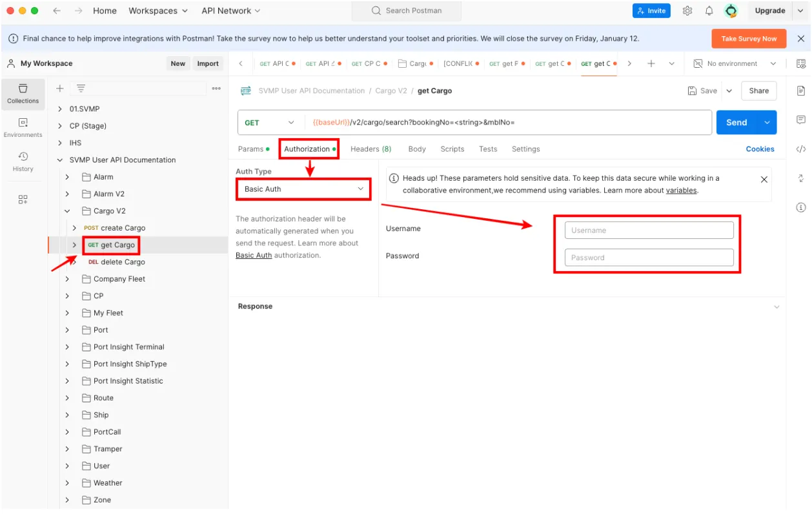Viewport: 812px width, 514px height.
Task: Focus the Search Postman box
Action: [407, 11]
